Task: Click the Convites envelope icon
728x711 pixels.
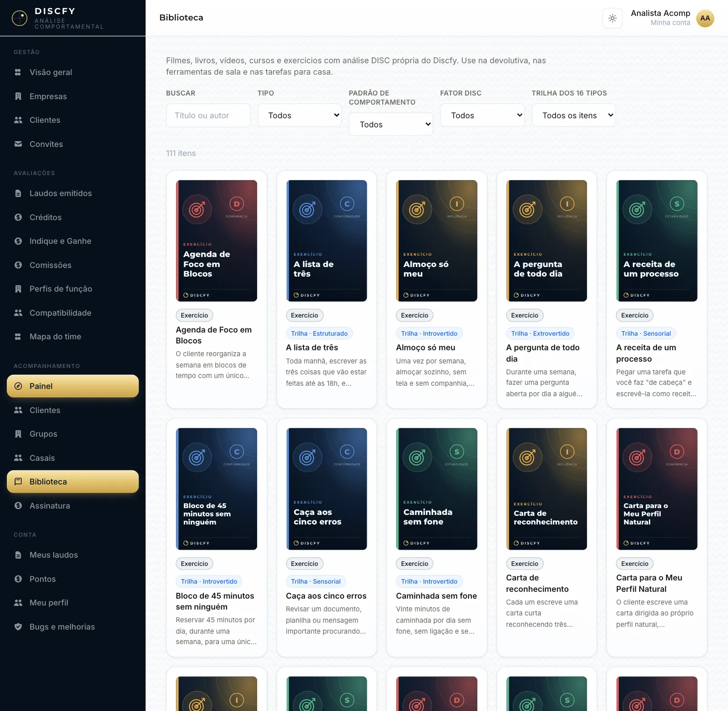Action: (18, 144)
